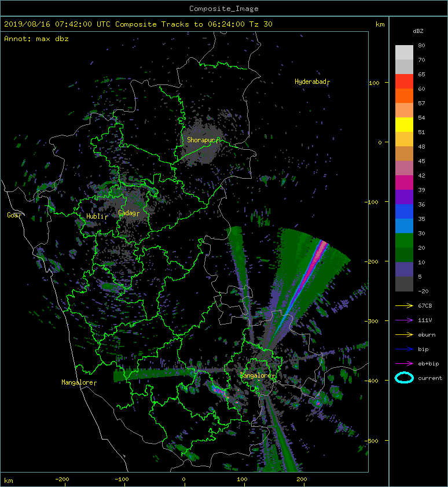
Task: Click the blue 36 dBZ color swatch
Action: pos(404,212)
